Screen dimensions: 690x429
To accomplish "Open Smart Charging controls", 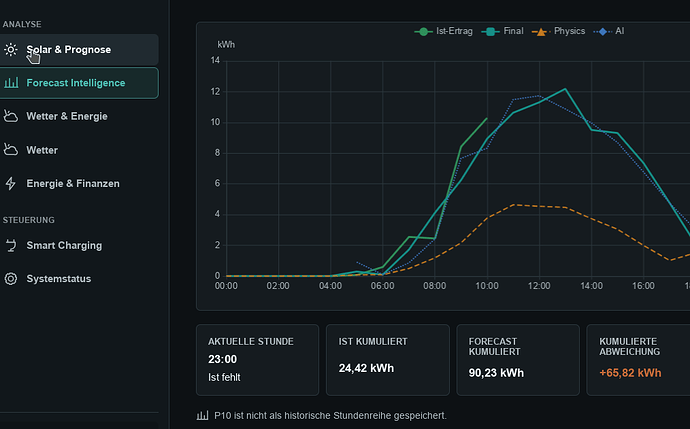I will coord(64,246).
